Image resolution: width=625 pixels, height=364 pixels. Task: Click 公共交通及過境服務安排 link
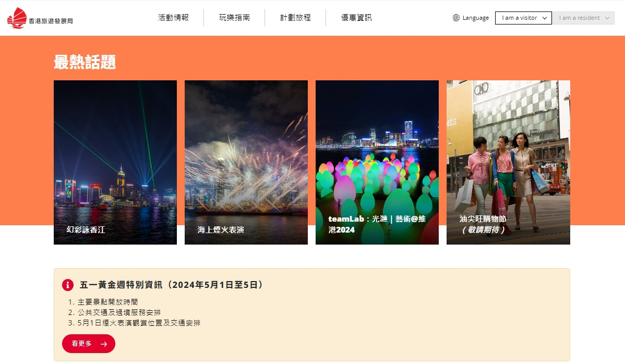pyautogui.click(x=119, y=312)
